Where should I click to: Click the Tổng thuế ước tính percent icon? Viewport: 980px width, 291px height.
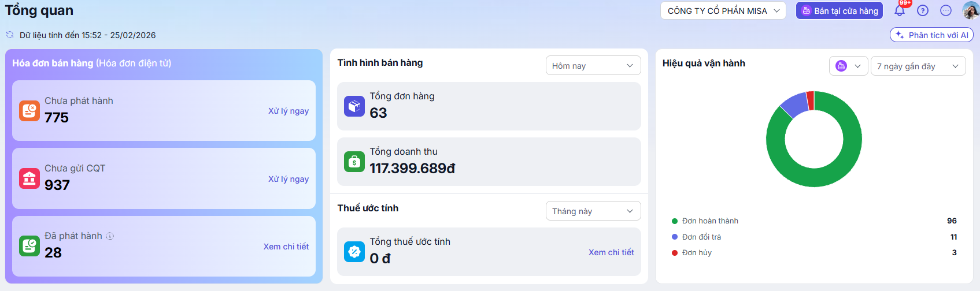(x=354, y=252)
